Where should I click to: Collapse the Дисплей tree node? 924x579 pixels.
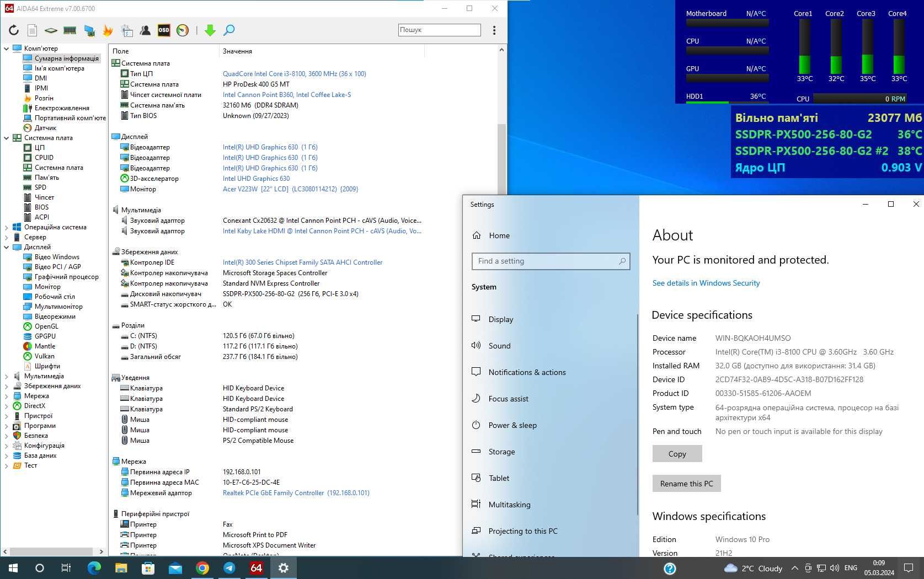pos(6,247)
